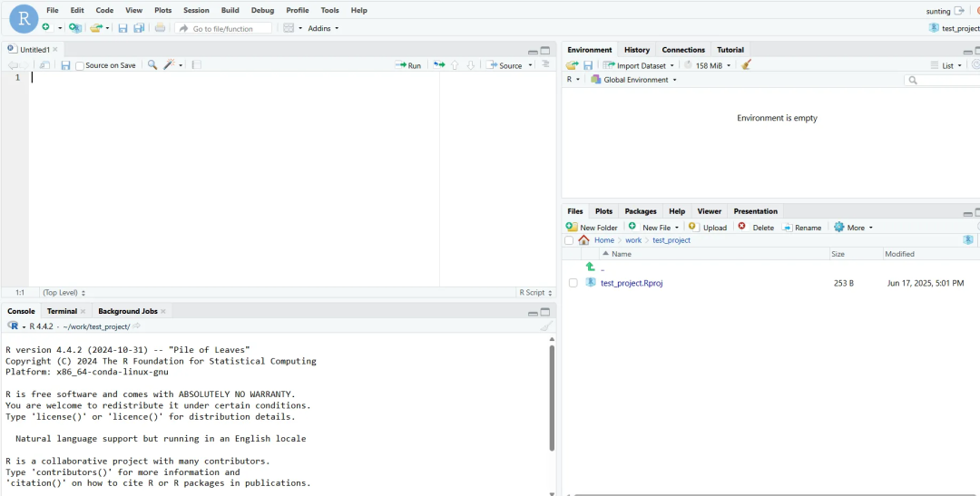Screen dimensions: 980x496
Task: Click the go to previous section up arrow
Action: coord(455,65)
